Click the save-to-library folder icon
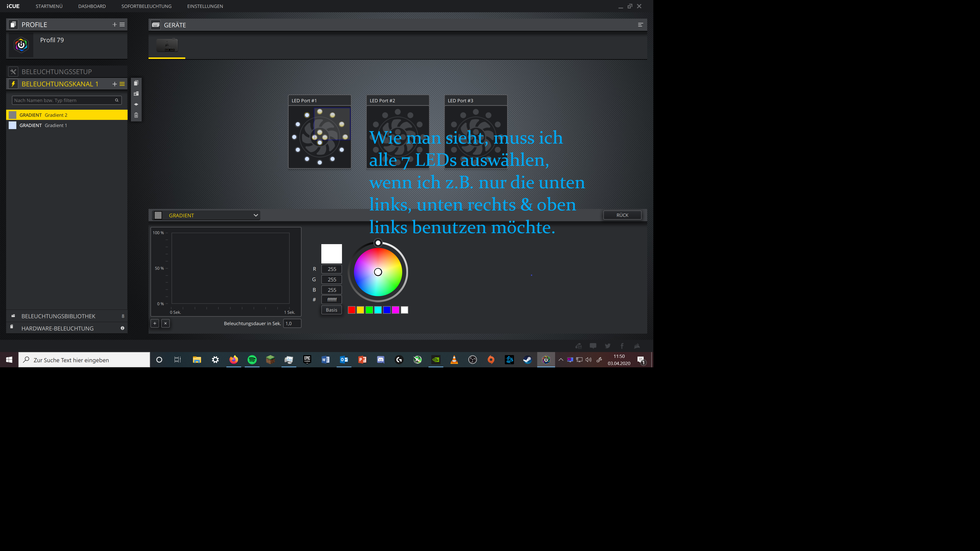Screen dimensions: 980x551 click(x=136, y=94)
